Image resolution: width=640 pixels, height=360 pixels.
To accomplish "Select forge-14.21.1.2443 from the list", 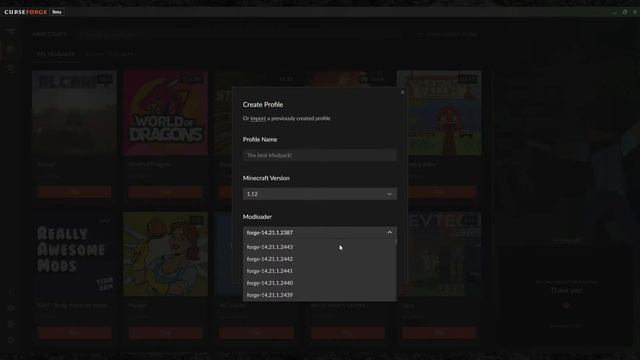I will pyautogui.click(x=319, y=247).
